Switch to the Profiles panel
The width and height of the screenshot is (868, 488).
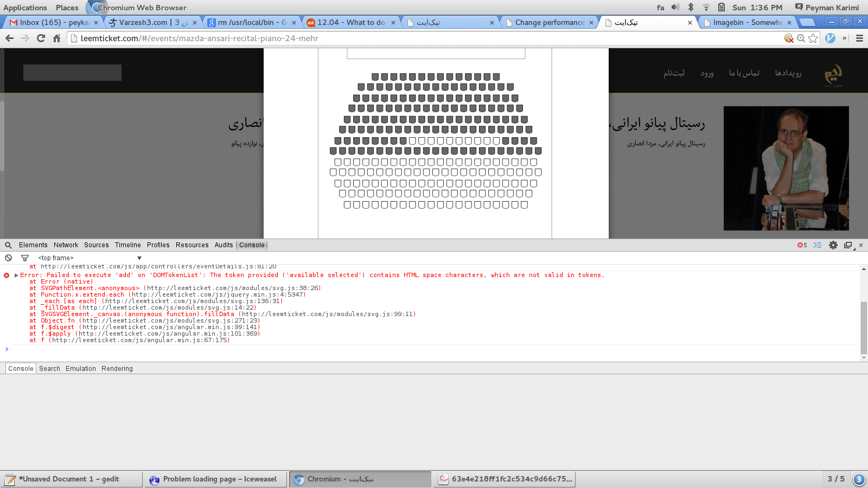coord(158,245)
